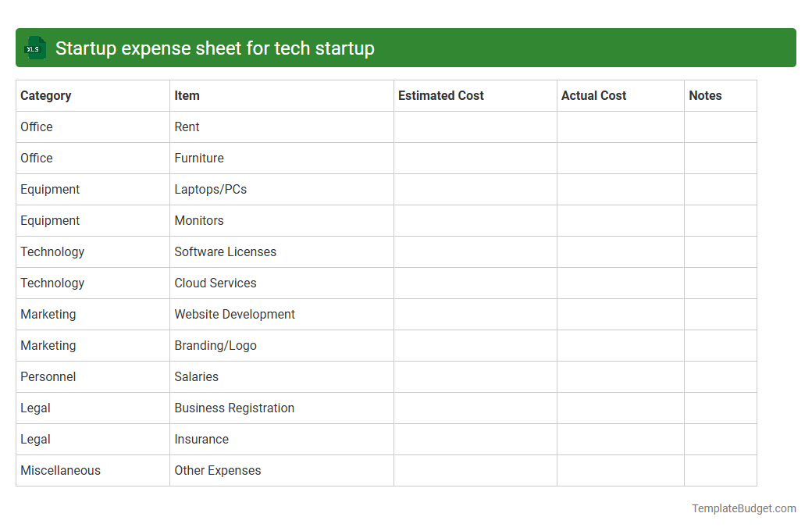Viewport: 812px width, 531px height.
Task: Select the Estimated Cost column header
Action: pyautogui.click(x=441, y=95)
